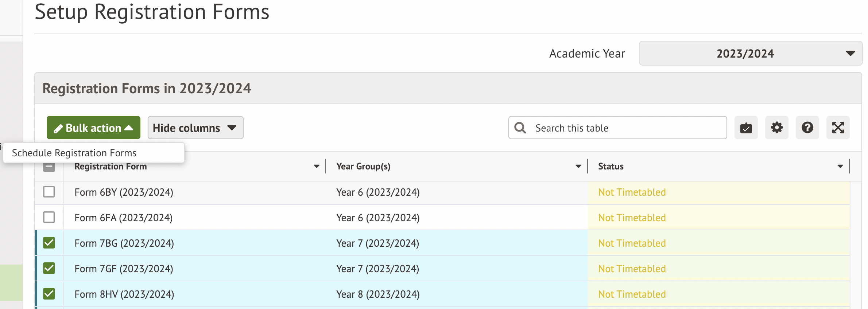868x309 pixels.
Task: Tick the checkbox for Form 6BY
Action: tap(49, 192)
